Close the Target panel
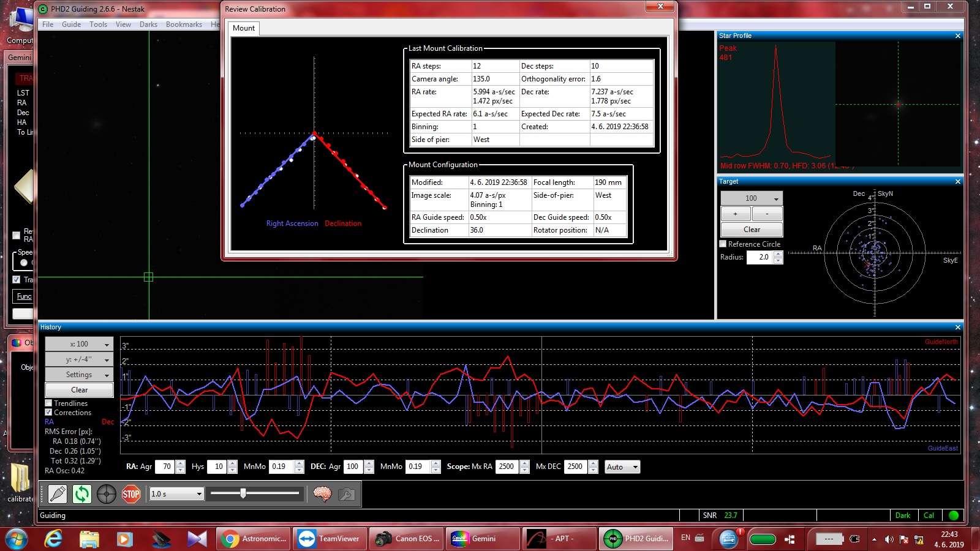Image resolution: width=980 pixels, height=551 pixels. pyautogui.click(x=958, y=182)
